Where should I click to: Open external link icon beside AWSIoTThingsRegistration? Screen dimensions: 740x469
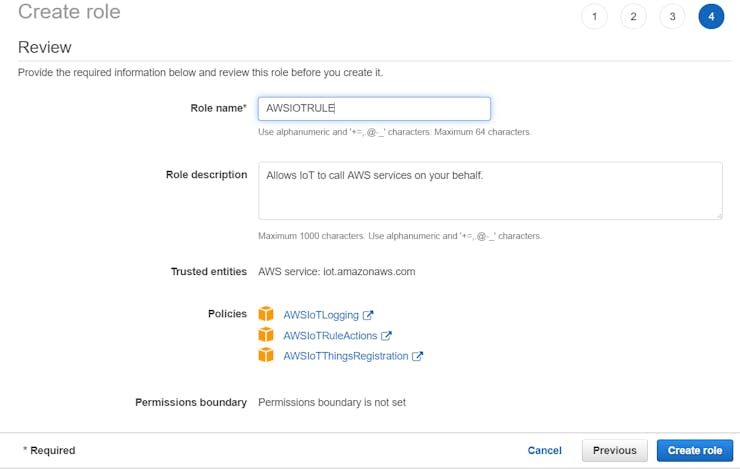[x=418, y=356]
